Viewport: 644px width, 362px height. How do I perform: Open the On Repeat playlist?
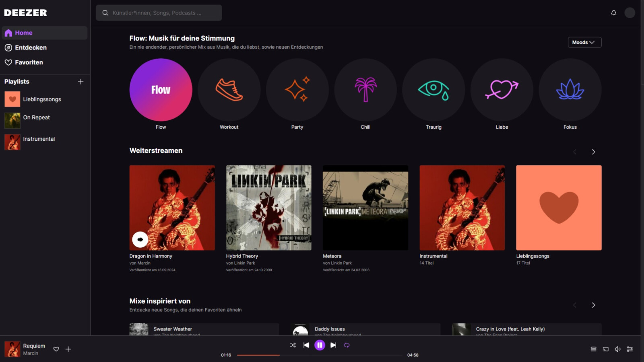tap(36, 117)
